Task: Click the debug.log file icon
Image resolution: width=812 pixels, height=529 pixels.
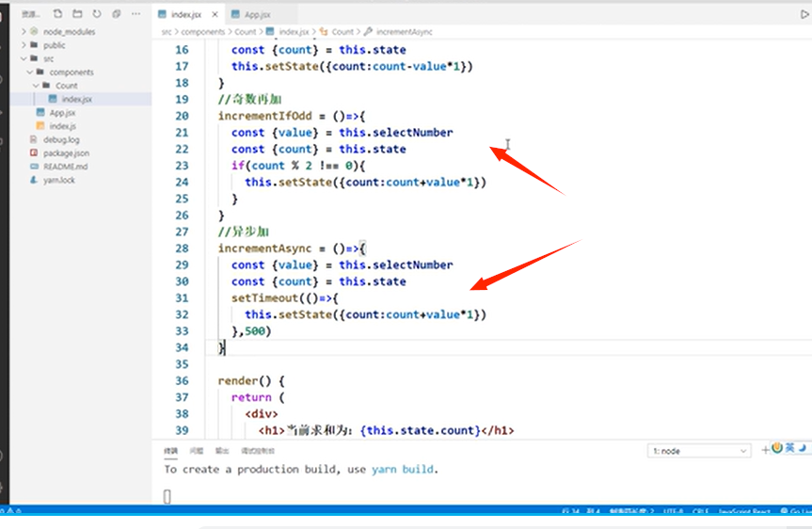Action: click(34, 139)
